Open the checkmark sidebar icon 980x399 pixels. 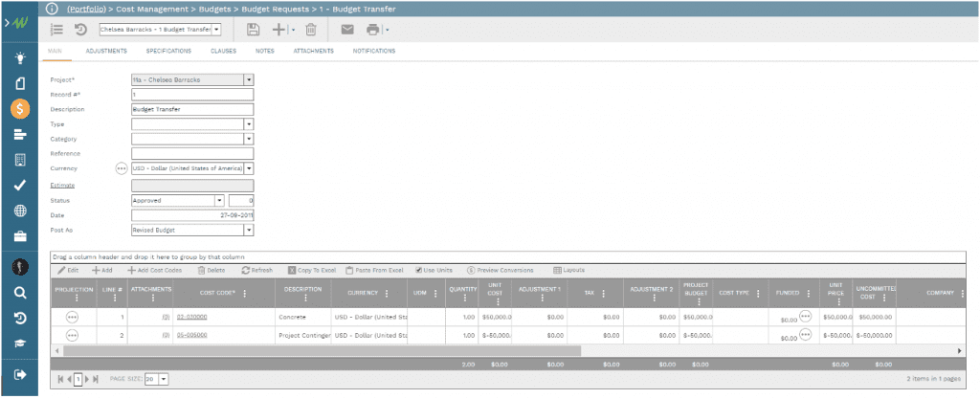click(x=20, y=186)
